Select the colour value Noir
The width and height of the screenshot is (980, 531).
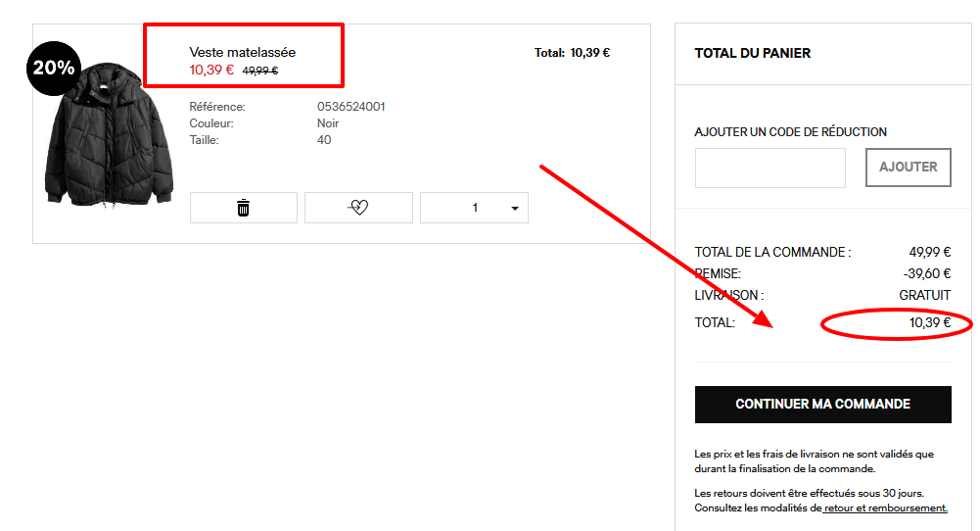pyautogui.click(x=328, y=123)
